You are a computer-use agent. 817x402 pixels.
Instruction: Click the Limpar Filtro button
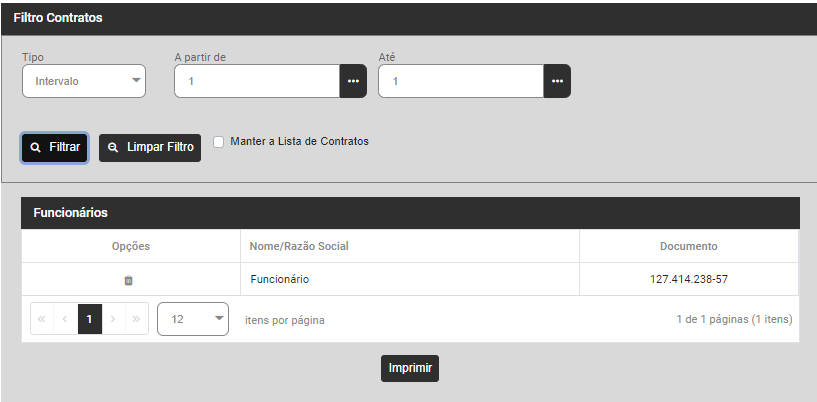tap(150, 147)
